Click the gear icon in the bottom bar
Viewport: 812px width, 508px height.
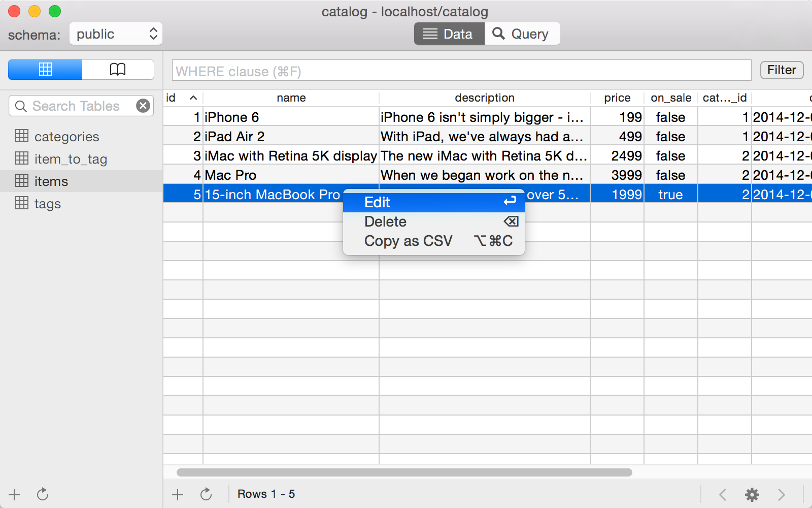[752, 494]
